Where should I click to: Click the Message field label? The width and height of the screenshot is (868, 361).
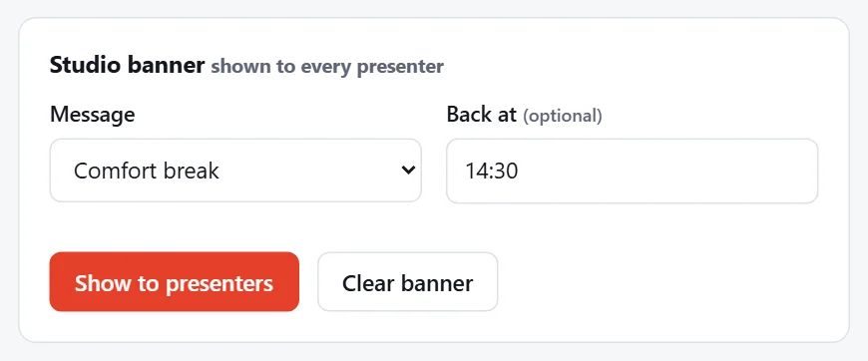[x=93, y=114]
